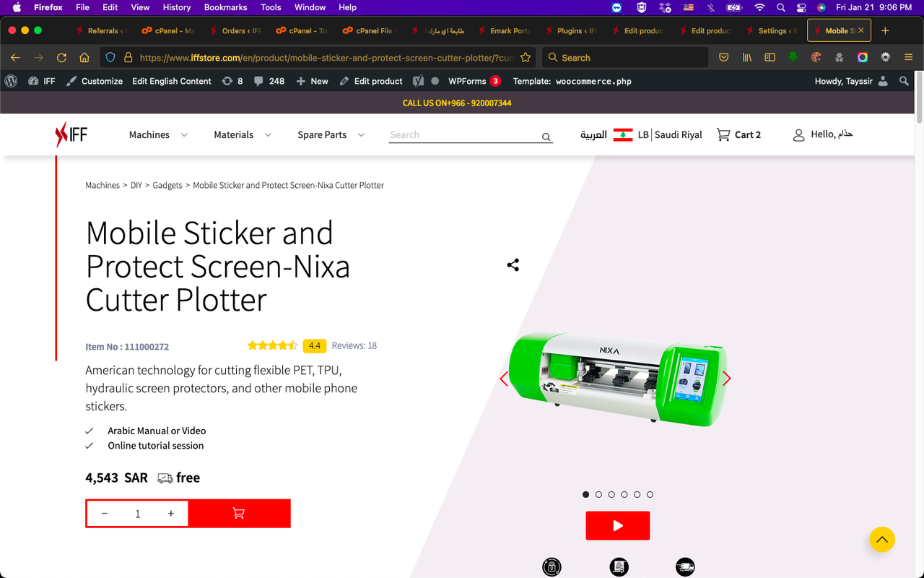The width and height of the screenshot is (924, 578).
Task: Select fifth carousel dot
Action: 637,494
